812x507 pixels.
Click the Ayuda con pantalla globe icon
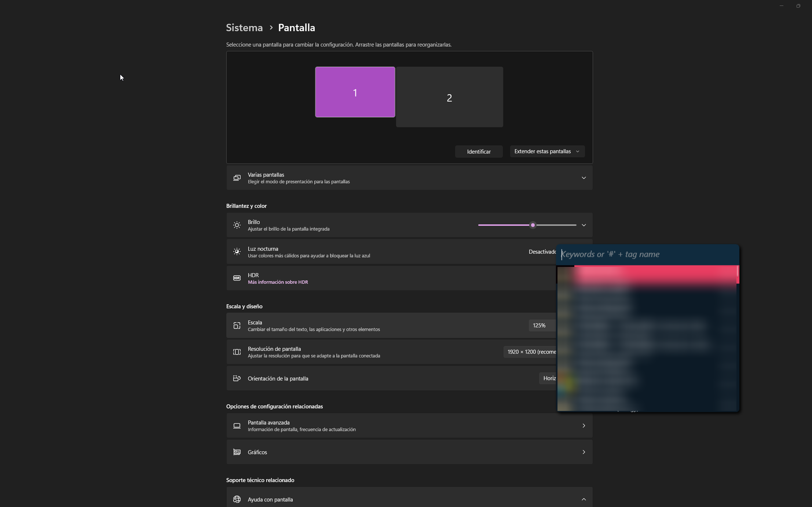237,499
